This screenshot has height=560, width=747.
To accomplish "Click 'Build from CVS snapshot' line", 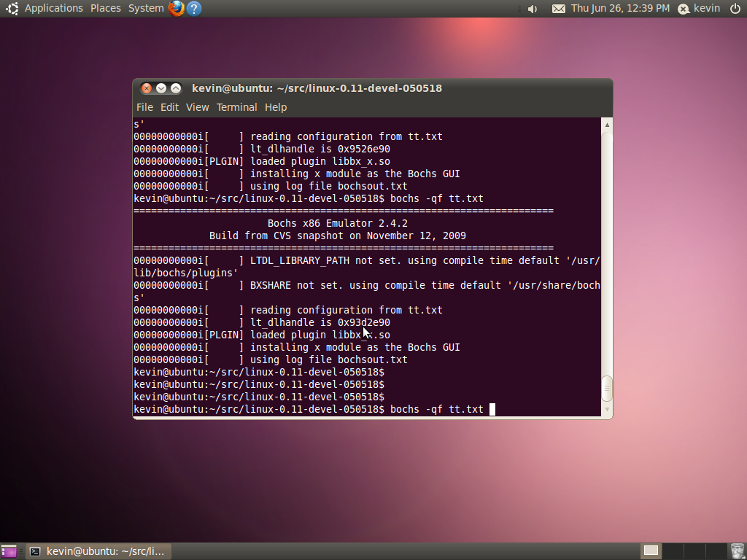I will tap(337, 236).
